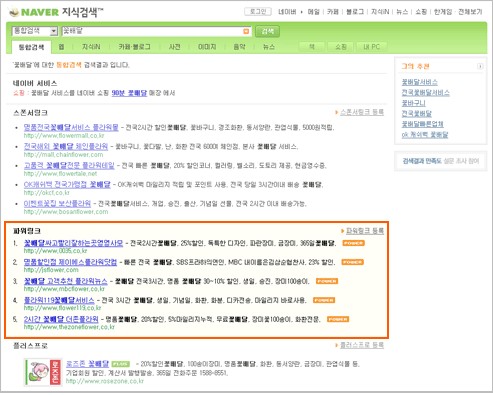Click suggested search 꽃배달서비스 in the sidebar

[x=420, y=82]
